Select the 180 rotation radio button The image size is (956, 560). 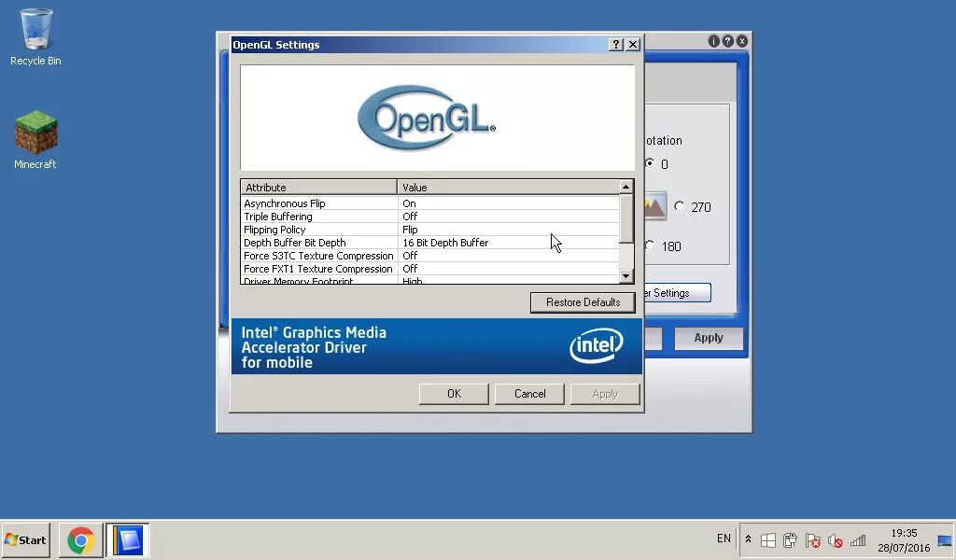click(650, 245)
